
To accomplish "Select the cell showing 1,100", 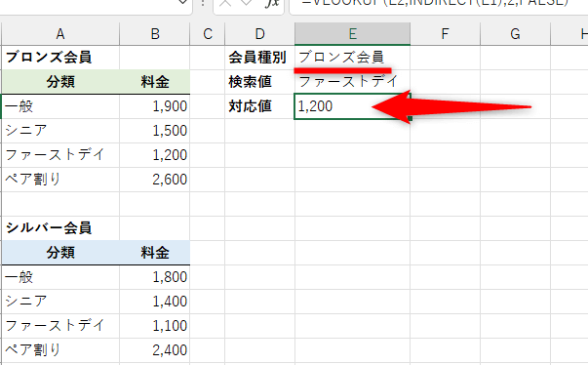I will coord(155,326).
